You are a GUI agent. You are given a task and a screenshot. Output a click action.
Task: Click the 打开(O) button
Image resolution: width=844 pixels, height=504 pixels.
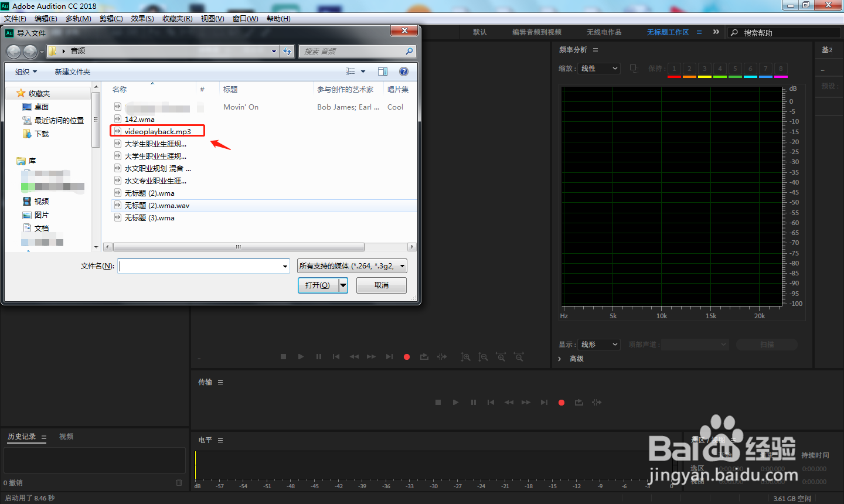[x=319, y=285]
